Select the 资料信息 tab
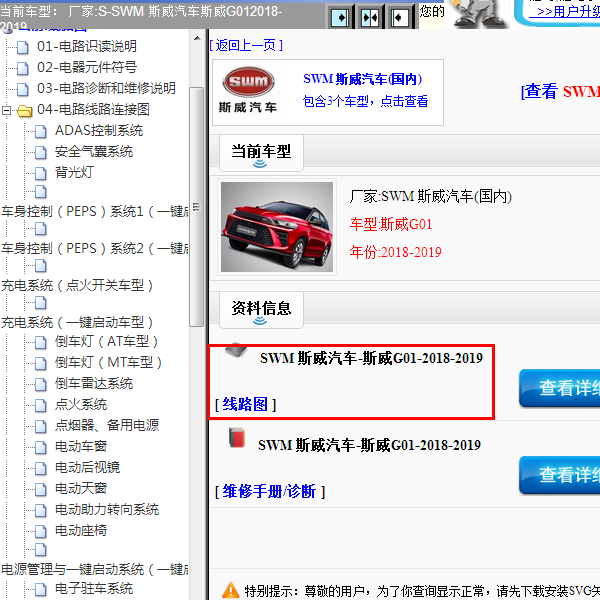This screenshot has height=600, width=600. click(x=261, y=310)
